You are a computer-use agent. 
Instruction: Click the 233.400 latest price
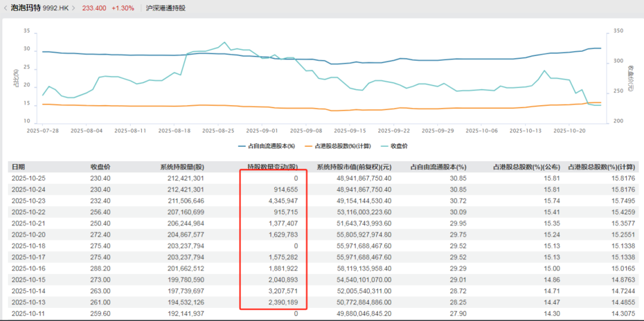(94, 8)
